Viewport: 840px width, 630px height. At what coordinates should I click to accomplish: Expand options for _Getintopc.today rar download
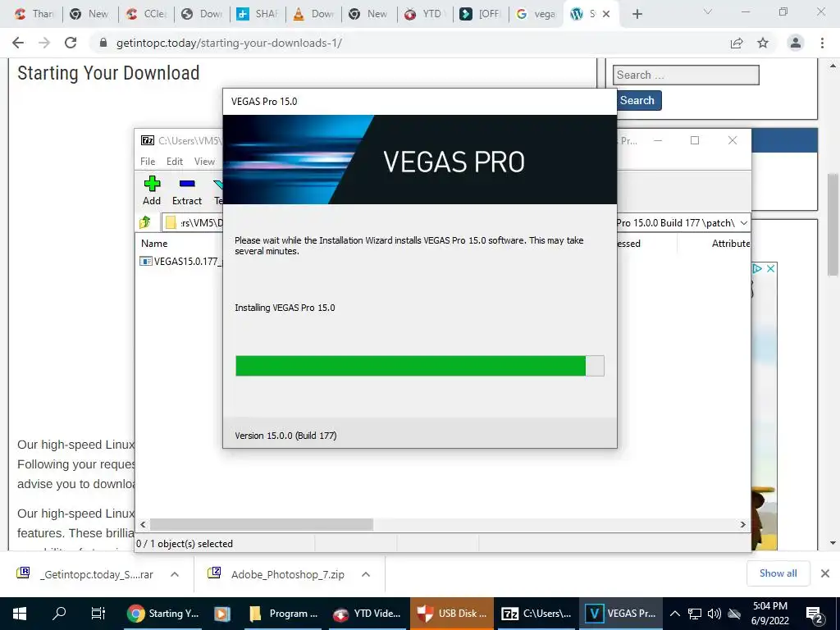(x=175, y=574)
